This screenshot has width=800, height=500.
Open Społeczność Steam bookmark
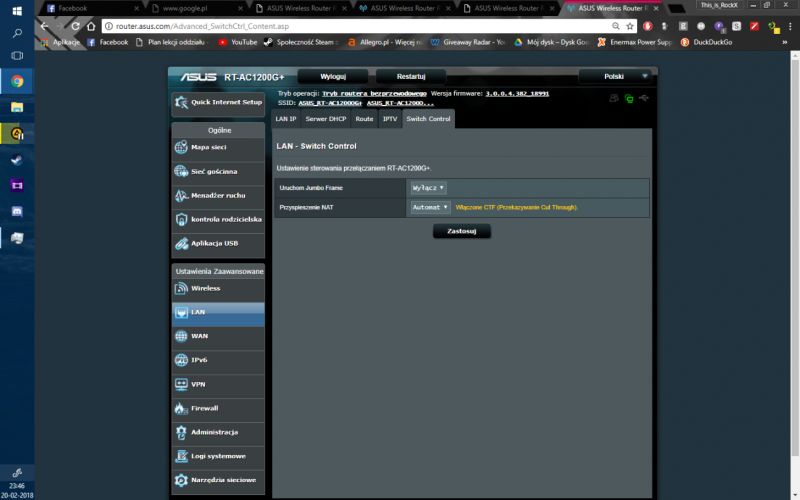pyautogui.click(x=301, y=42)
